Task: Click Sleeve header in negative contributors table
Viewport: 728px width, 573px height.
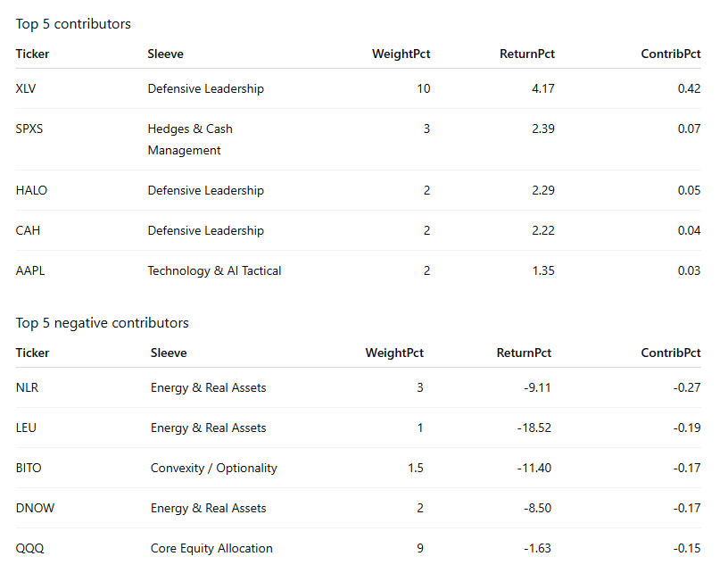Action: point(169,353)
